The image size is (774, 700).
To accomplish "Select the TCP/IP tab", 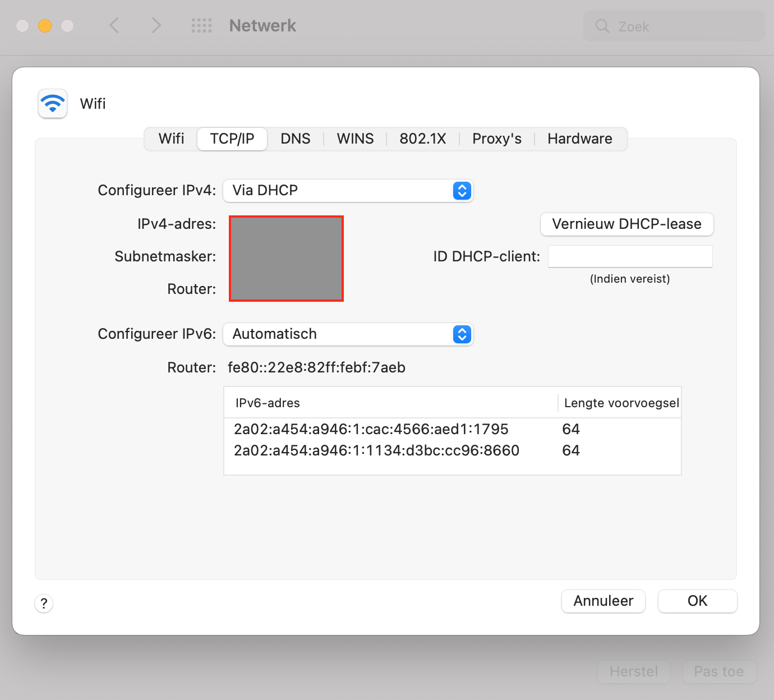I will tap(232, 139).
